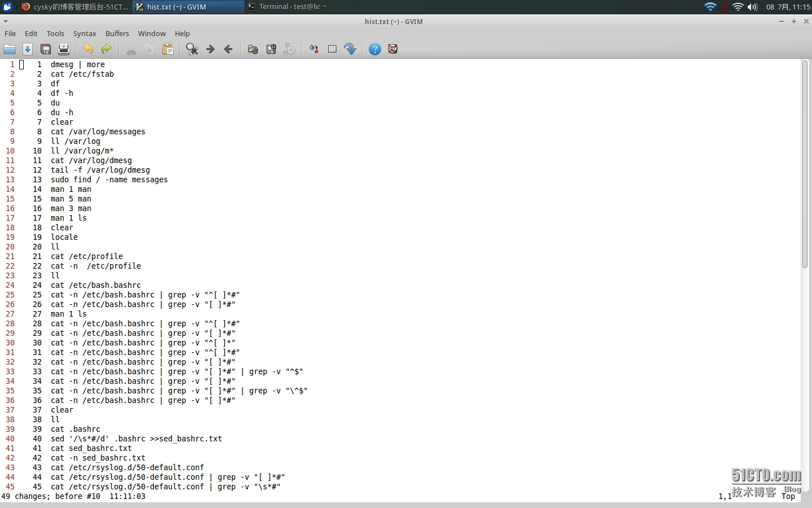Image resolution: width=812 pixels, height=508 pixels.
Task: Click the sed '/\s*#/d' .bashrc line
Action: [x=136, y=439]
